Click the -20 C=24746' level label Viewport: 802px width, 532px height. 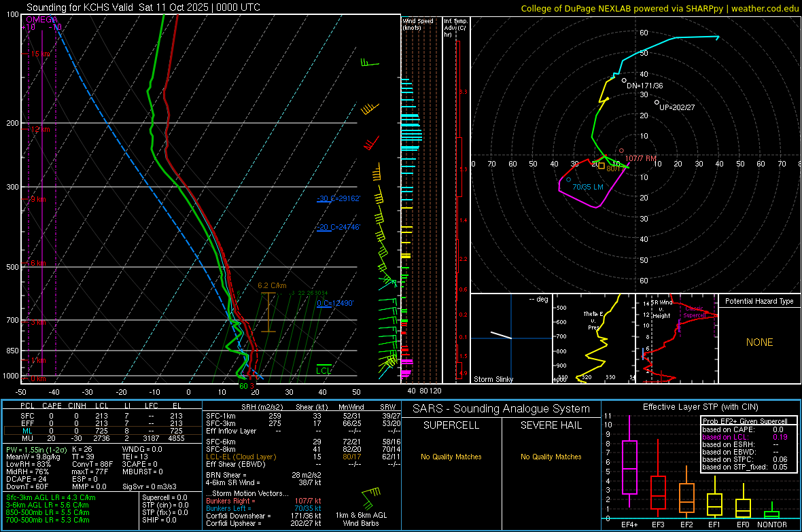point(338,227)
